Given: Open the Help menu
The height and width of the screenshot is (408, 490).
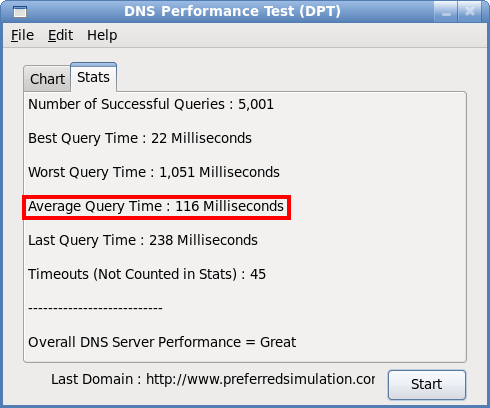Looking at the screenshot, I should pyautogui.click(x=102, y=35).
